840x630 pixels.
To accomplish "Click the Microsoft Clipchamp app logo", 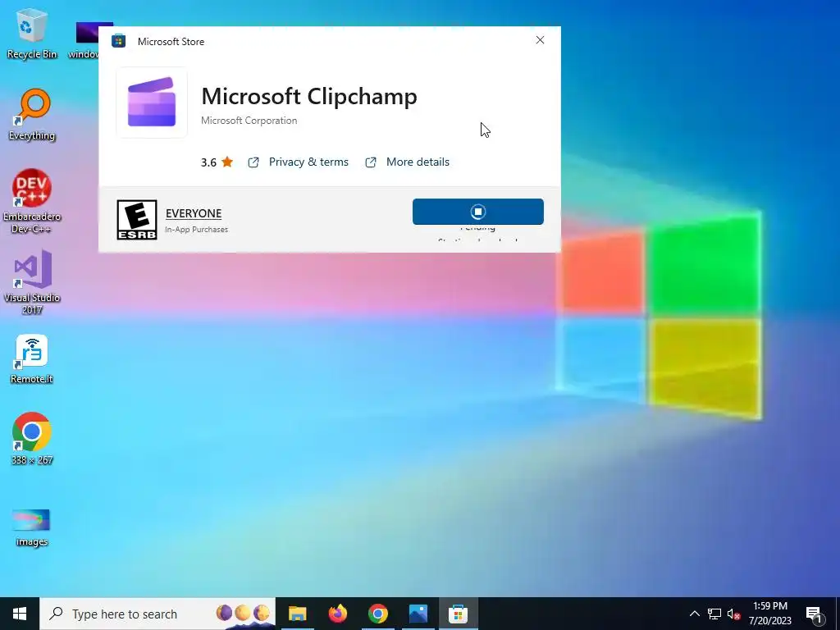I will tap(152, 103).
